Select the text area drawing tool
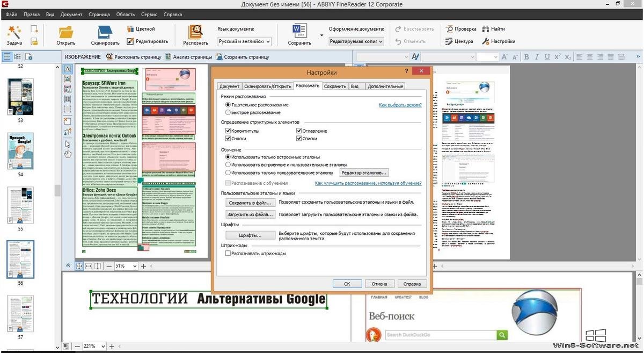Viewport: 644px width, 353px height. [68, 69]
